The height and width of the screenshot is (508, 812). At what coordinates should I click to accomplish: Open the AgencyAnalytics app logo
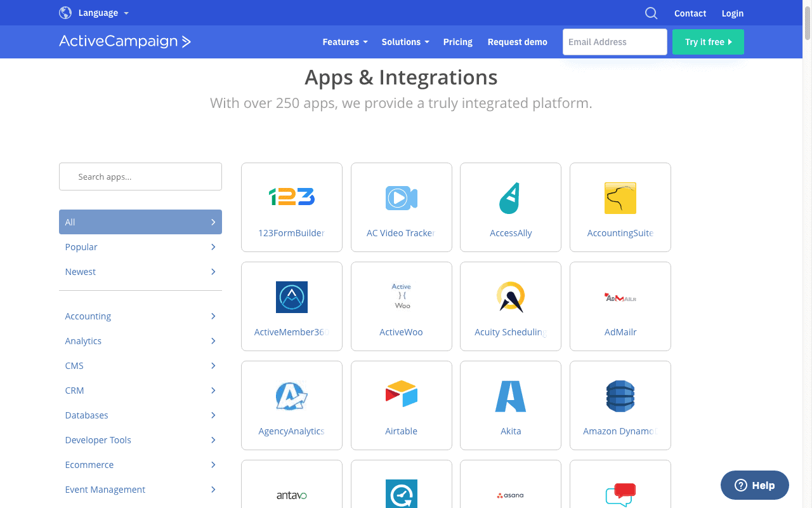[292, 396]
